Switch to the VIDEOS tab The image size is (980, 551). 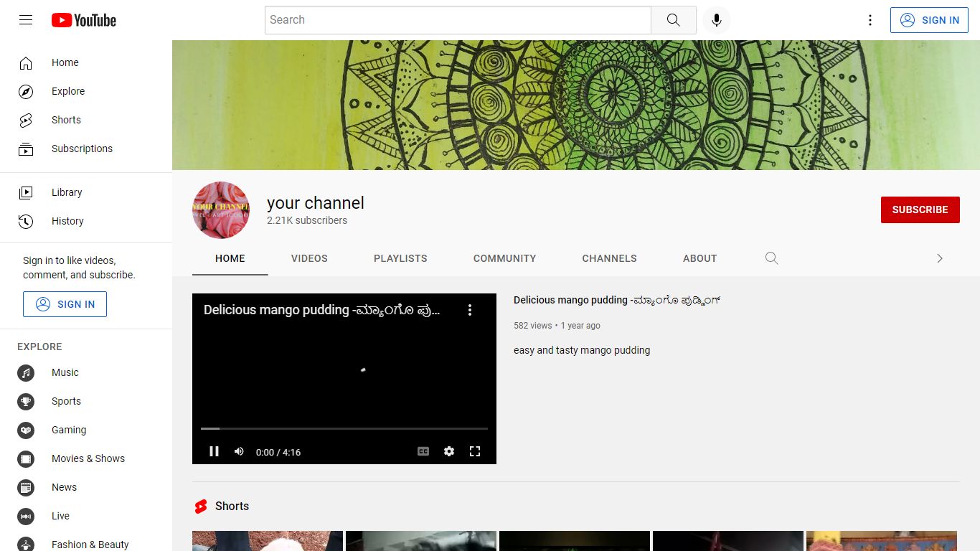(309, 258)
